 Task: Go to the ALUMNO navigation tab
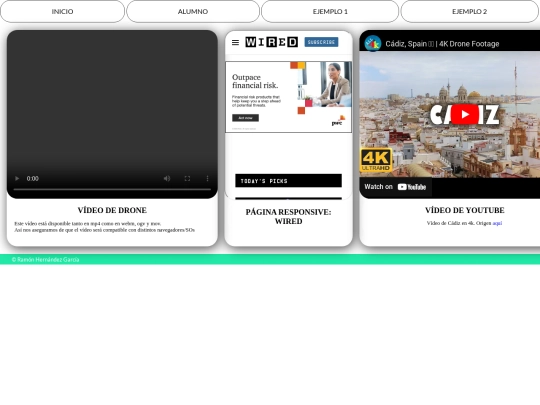193,11
